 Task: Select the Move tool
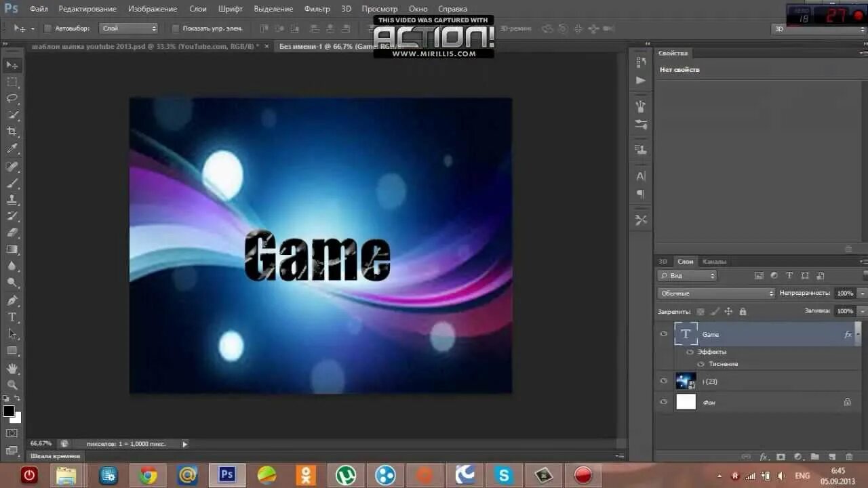coord(12,65)
